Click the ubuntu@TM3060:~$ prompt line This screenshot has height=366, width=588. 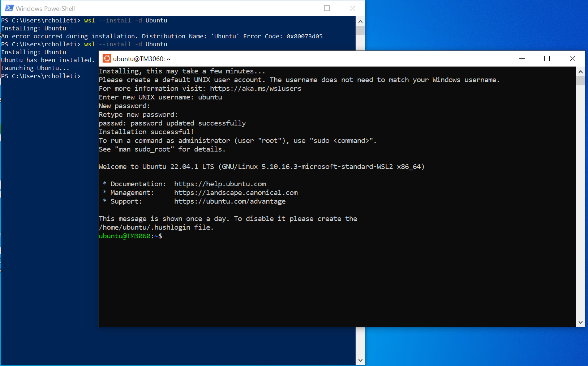(131, 236)
